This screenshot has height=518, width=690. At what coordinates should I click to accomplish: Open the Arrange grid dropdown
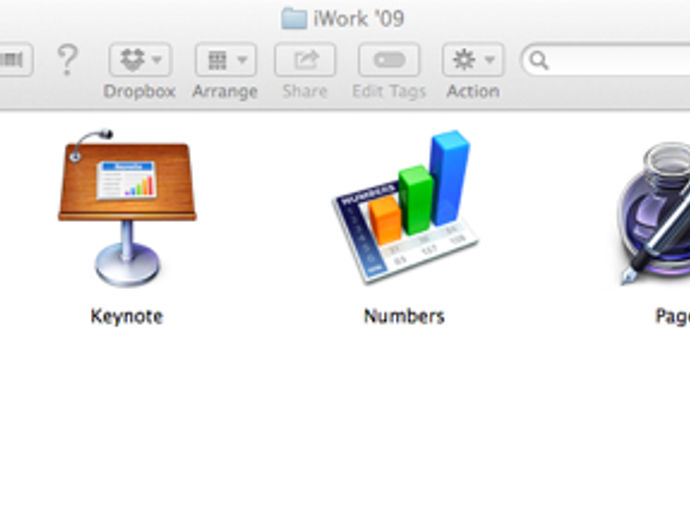tap(226, 59)
